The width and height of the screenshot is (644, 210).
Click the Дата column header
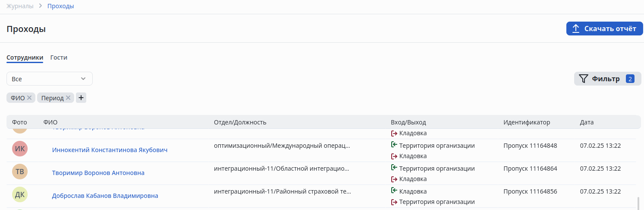click(587, 122)
